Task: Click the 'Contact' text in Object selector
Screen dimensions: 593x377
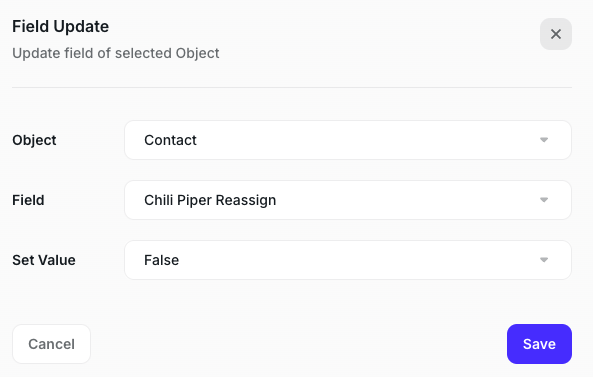Action: (170, 140)
